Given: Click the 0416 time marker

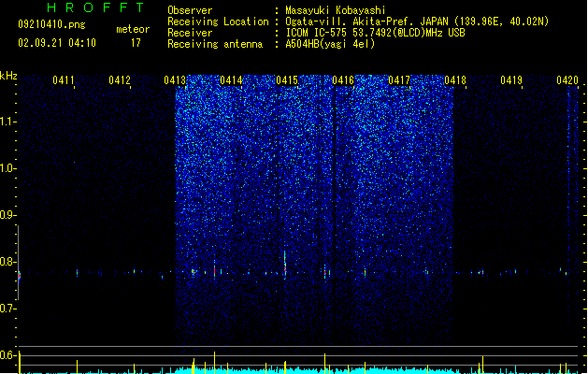Looking at the screenshot, I should tap(343, 80).
